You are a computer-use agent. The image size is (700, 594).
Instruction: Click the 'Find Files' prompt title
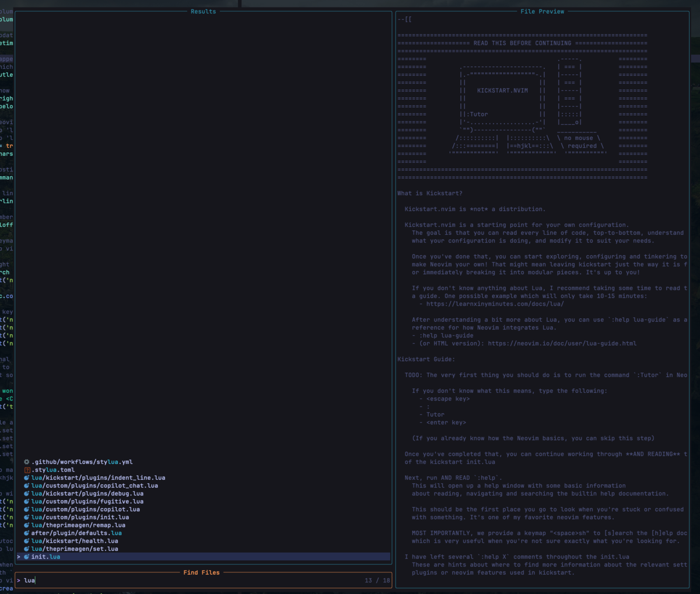pyautogui.click(x=201, y=573)
